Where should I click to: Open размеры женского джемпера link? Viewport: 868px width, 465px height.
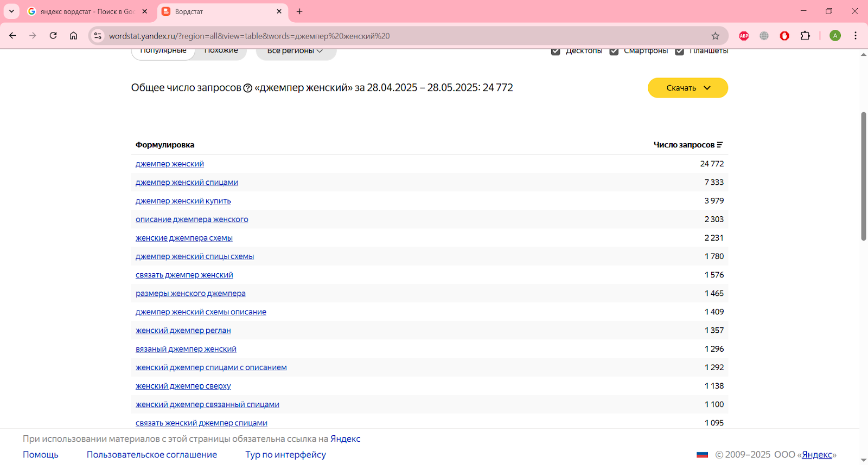(190, 293)
